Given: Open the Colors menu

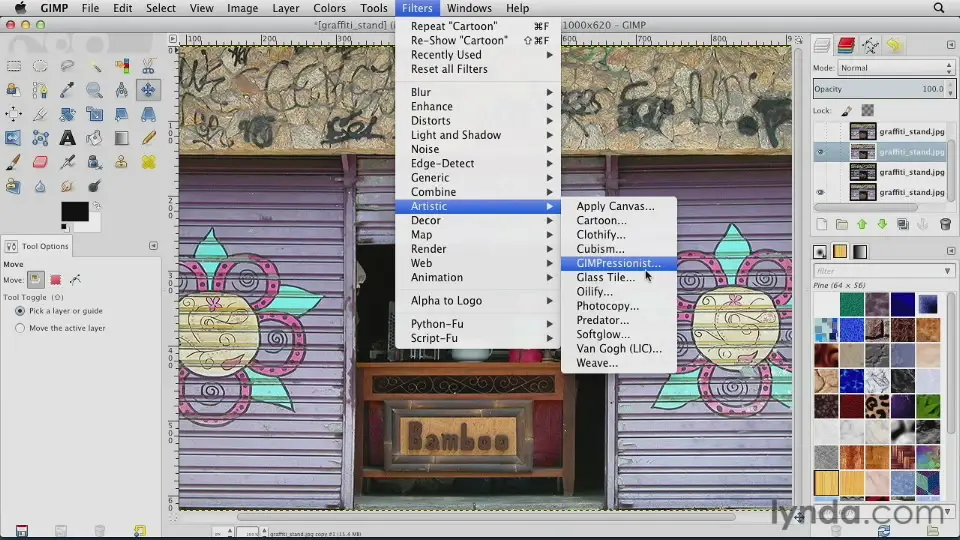Looking at the screenshot, I should pos(329,8).
